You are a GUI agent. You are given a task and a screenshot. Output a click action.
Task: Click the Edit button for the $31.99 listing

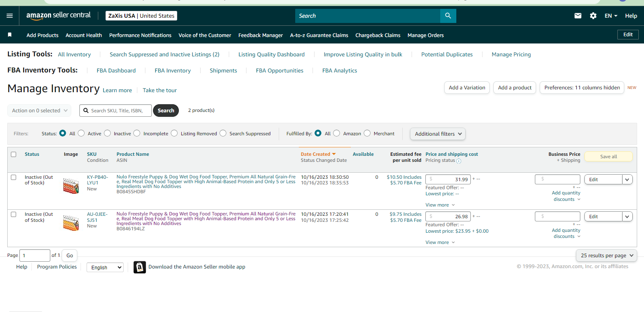(x=603, y=180)
